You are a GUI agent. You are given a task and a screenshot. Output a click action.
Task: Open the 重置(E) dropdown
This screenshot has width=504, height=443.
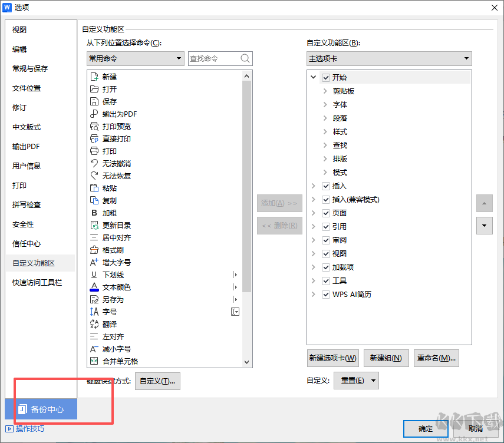click(356, 381)
